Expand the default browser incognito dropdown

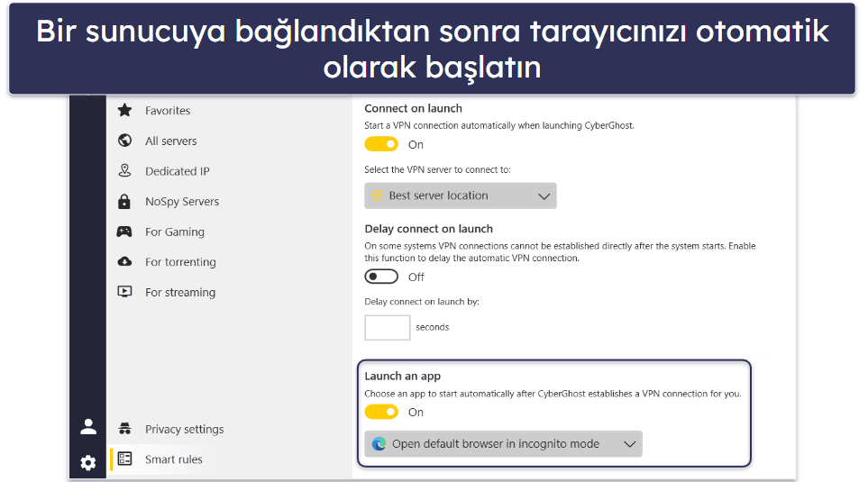[x=503, y=444]
